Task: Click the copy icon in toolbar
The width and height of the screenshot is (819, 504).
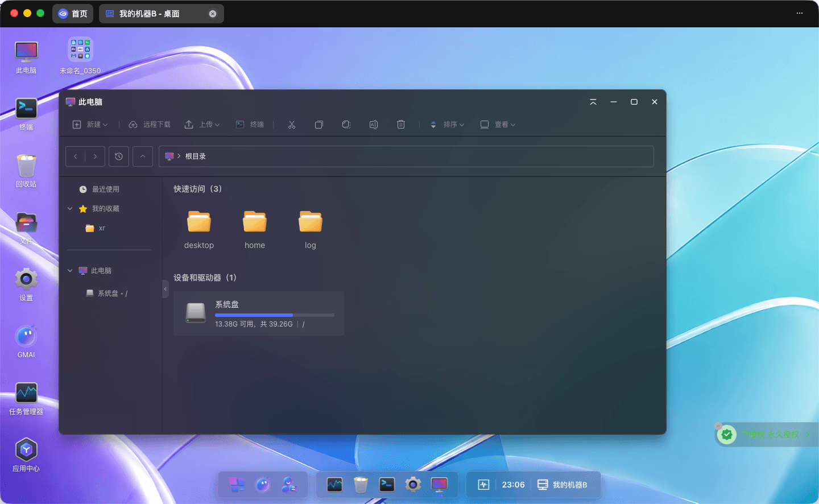Action: 319,125
